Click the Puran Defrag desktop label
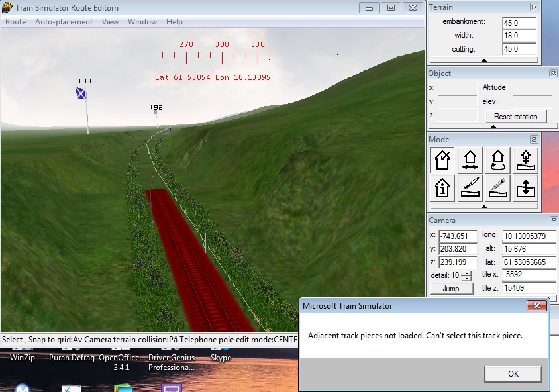 point(72,358)
